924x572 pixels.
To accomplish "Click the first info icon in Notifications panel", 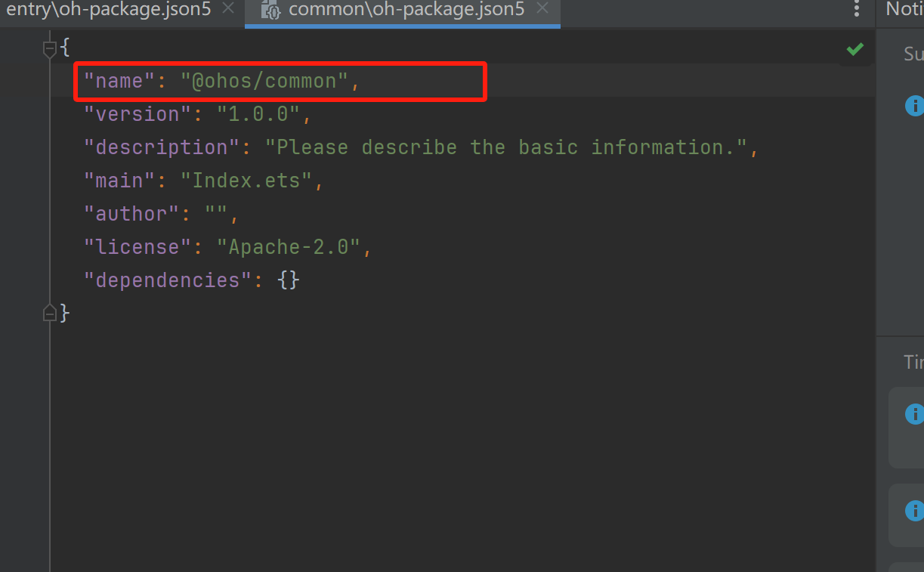I will 914,105.
